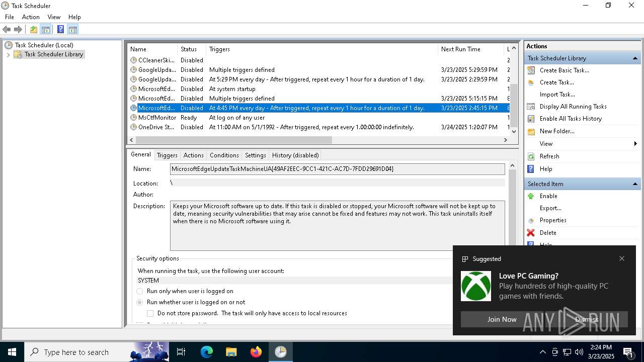Screen dimensions: 644x362
Task: Click the Create Basic Task icon
Action: coord(531,70)
